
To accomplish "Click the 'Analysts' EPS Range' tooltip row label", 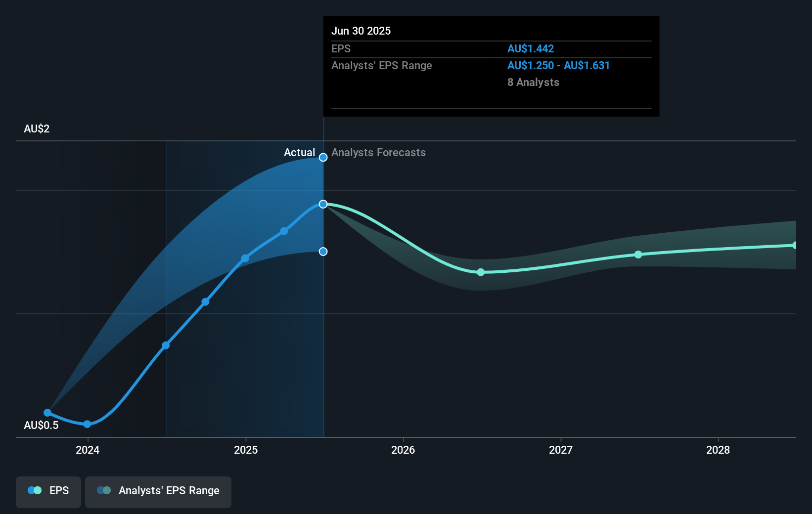I will click(381, 66).
